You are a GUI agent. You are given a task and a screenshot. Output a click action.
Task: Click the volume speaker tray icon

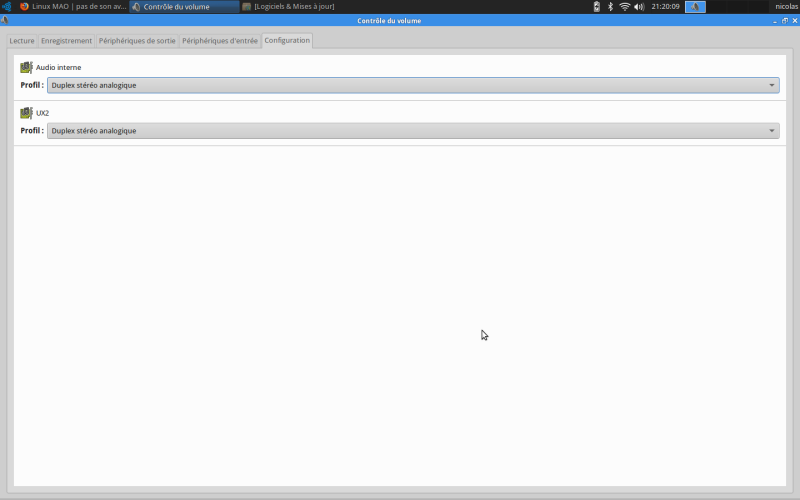[639, 7]
